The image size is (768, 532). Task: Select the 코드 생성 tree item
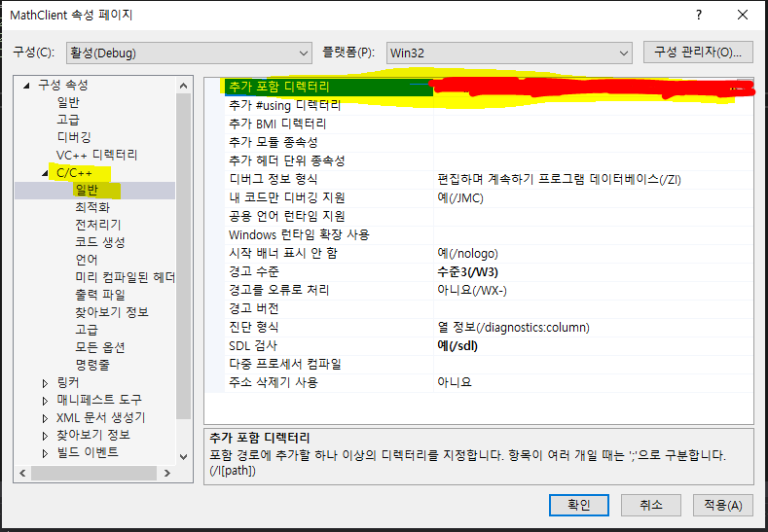click(x=100, y=243)
